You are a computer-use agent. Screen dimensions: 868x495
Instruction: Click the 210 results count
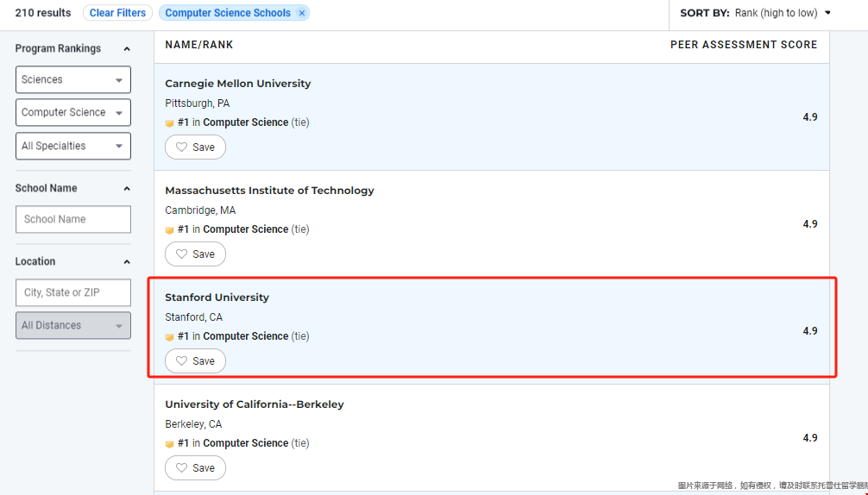(x=43, y=13)
